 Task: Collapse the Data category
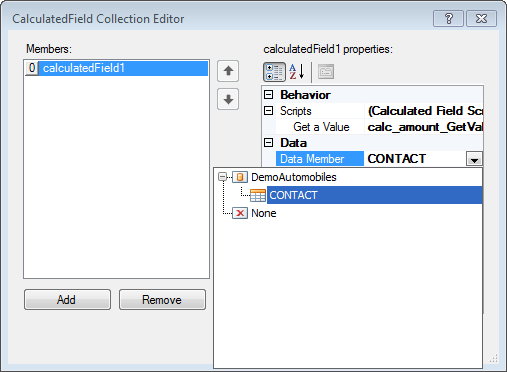tap(269, 143)
